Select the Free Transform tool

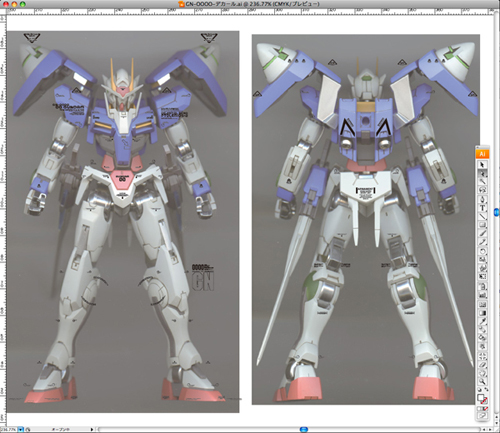[x=482, y=277]
